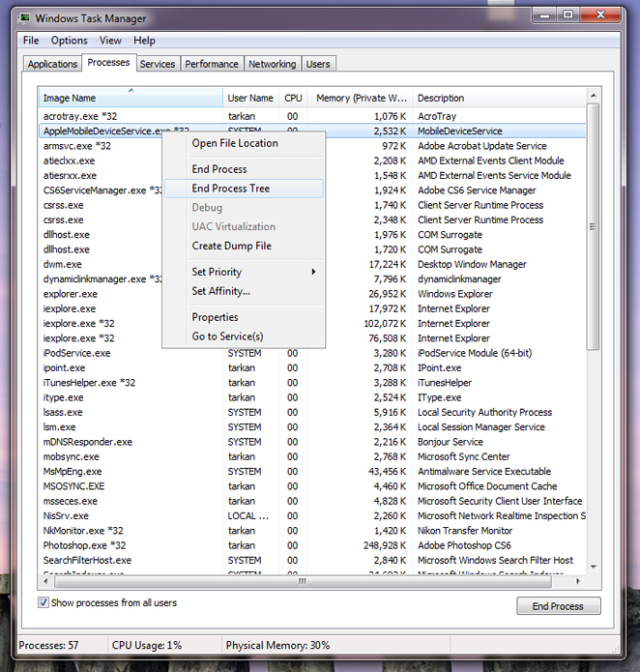Select the mDNSResponder.exe process

pyautogui.click(x=312, y=442)
